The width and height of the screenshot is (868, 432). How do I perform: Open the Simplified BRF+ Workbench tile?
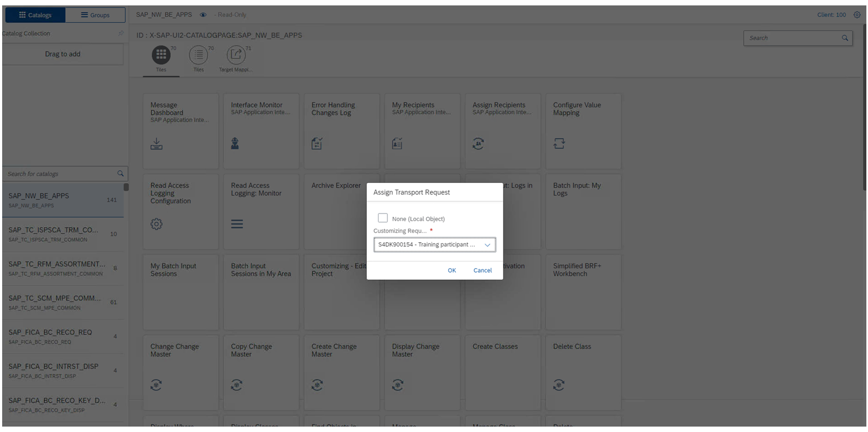point(583,292)
